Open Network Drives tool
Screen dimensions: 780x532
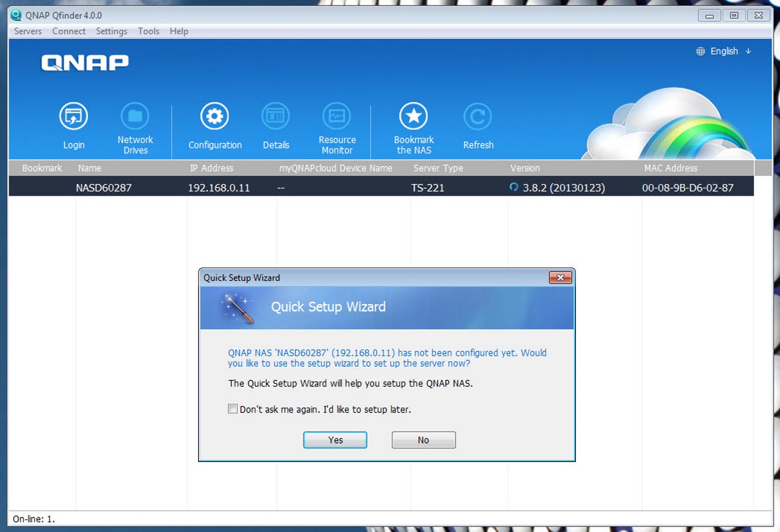click(135, 116)
